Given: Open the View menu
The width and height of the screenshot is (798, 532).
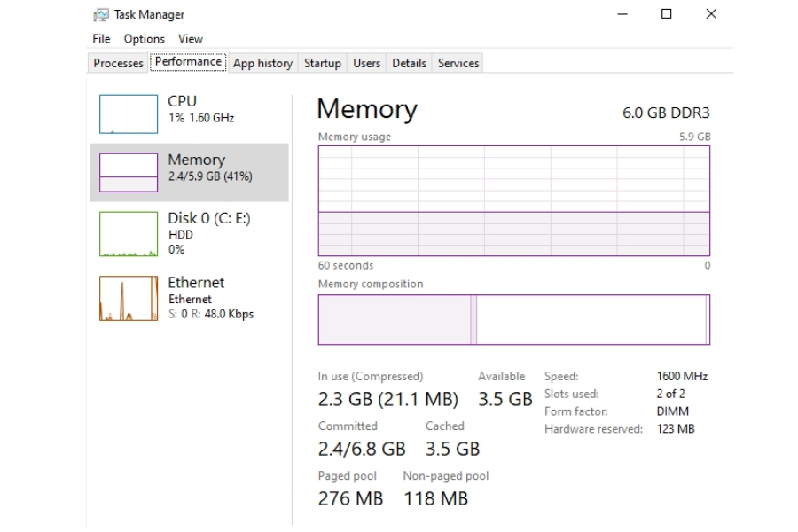Looking at the screenshot, I should point(191,39).
